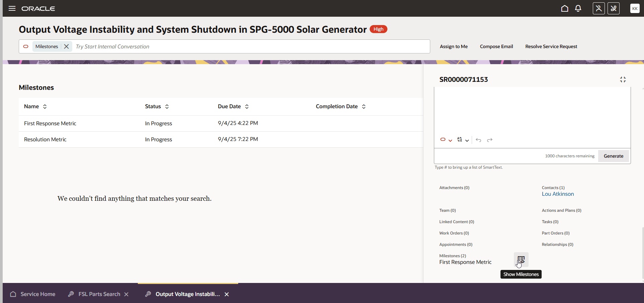Sort milestones by Completion Date column

(364, 106)
